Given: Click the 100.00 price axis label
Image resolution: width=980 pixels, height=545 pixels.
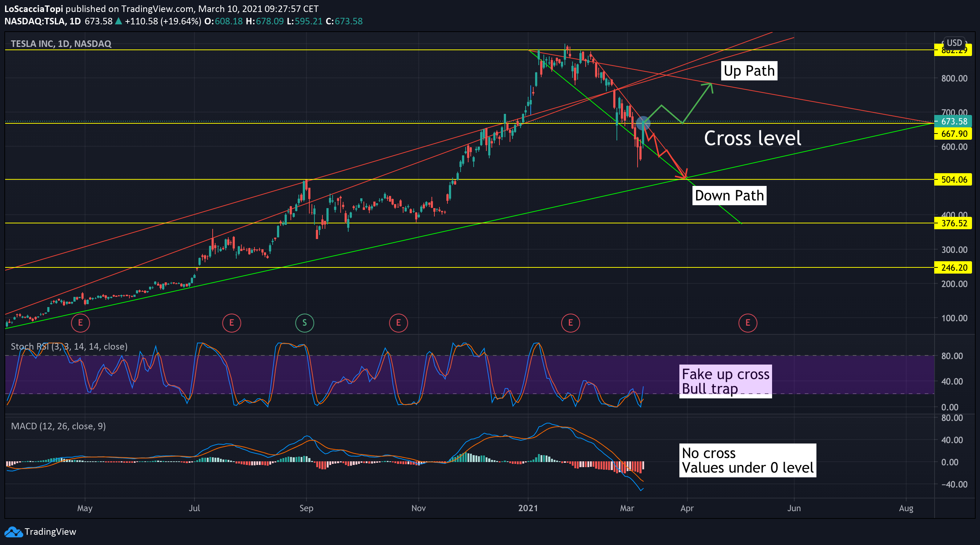Looking at the screenshot, I should pyautogui.click(x=954, y=318).
